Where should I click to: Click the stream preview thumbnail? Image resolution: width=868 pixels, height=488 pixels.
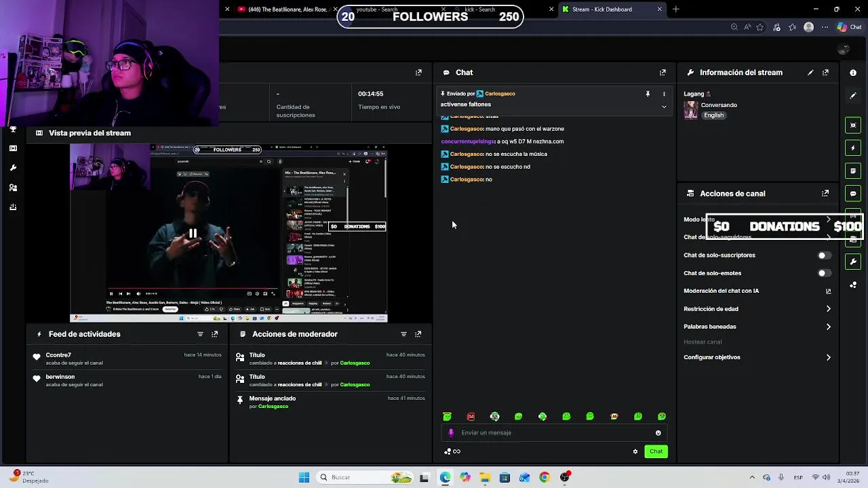(x=229, y=233)
